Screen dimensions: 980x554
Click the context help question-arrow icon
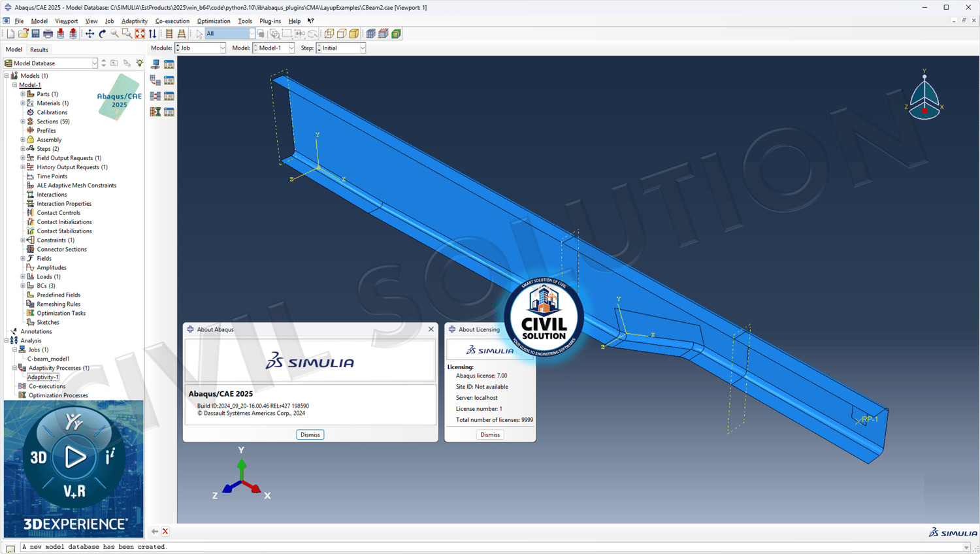tap(311, 21)
